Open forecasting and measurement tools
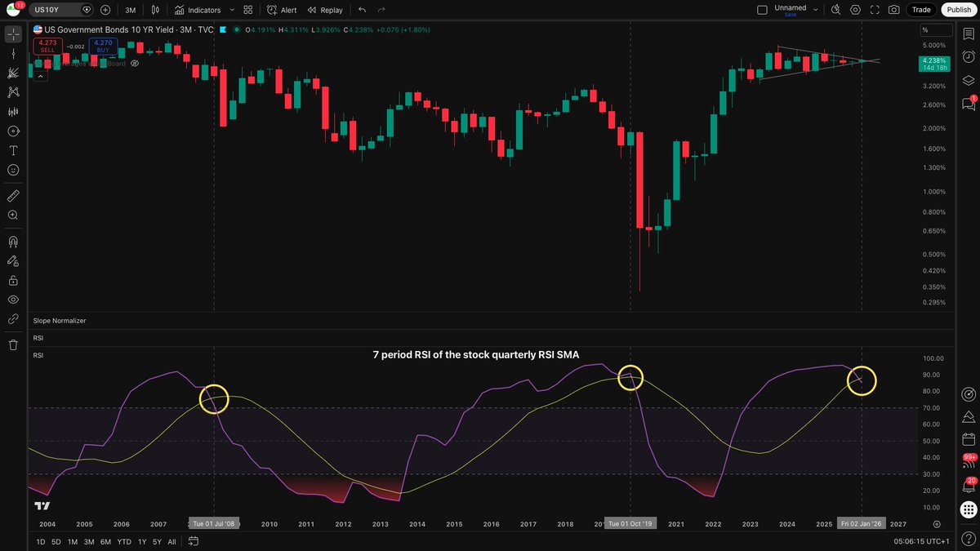The image size is (980, 551). click(x=13, y=112)
